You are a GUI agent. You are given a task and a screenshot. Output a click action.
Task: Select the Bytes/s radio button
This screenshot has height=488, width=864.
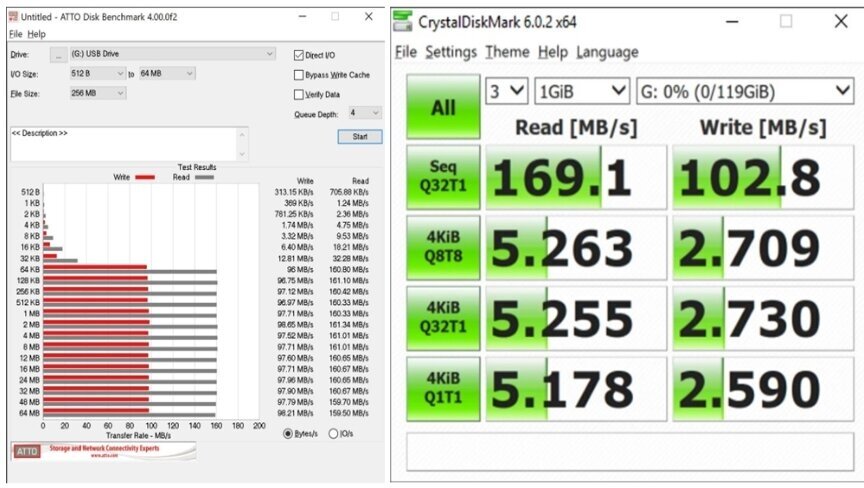(x=288, y=434)
